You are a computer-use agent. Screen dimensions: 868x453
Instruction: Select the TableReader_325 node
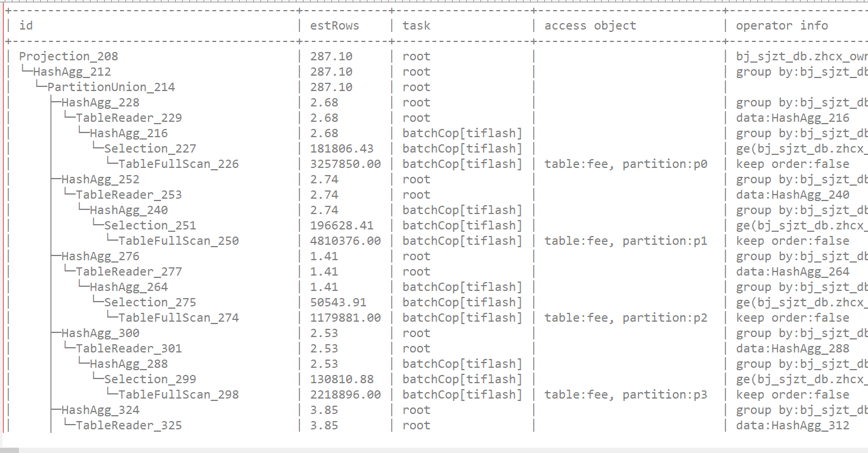pyautogui.click(x=129, y=425)
